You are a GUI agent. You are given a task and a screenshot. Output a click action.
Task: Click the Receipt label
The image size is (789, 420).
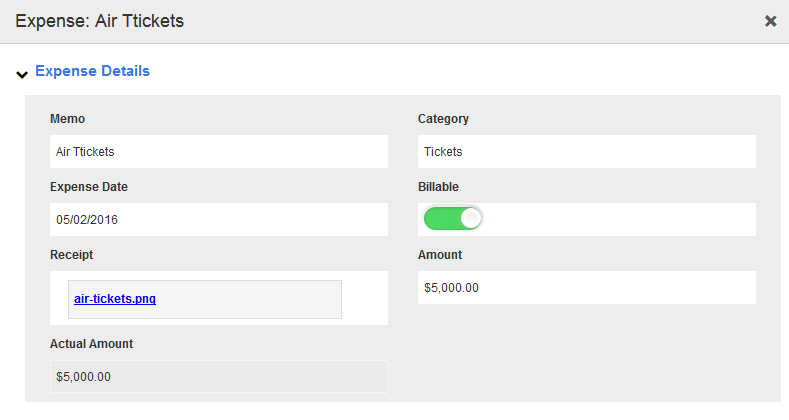[71, 255]
